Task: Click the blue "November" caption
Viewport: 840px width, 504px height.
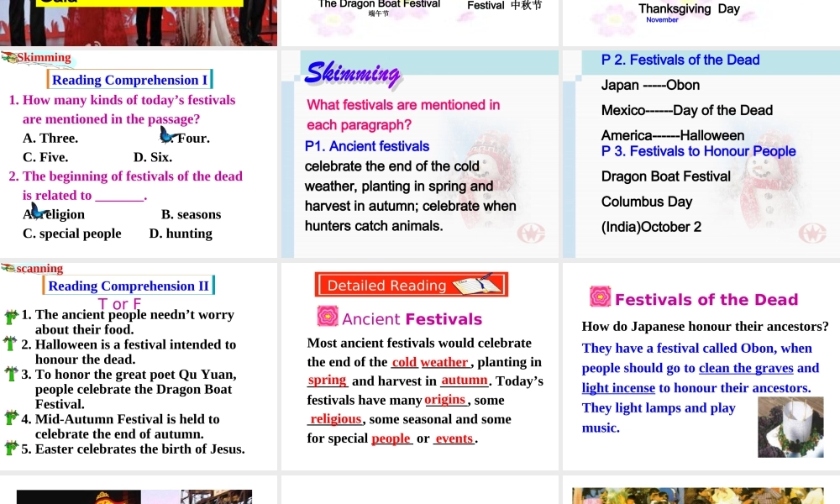Action: 662,20
